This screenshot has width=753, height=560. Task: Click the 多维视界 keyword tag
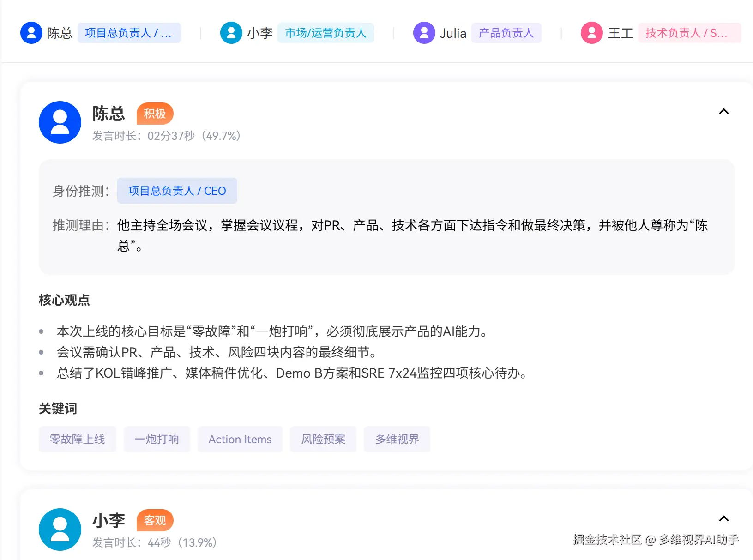click(x=397, y=439)
